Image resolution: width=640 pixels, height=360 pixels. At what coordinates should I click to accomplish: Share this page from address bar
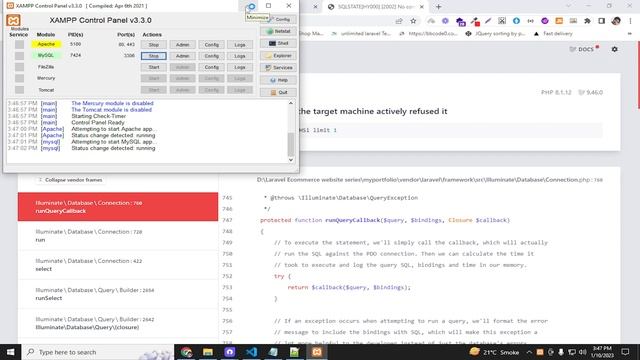click(x=399, y=21)
